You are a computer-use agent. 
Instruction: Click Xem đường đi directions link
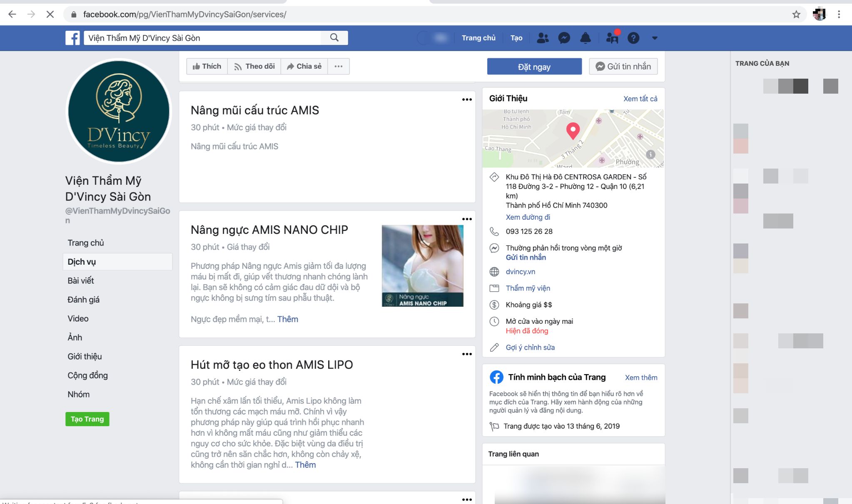[528, 217]
